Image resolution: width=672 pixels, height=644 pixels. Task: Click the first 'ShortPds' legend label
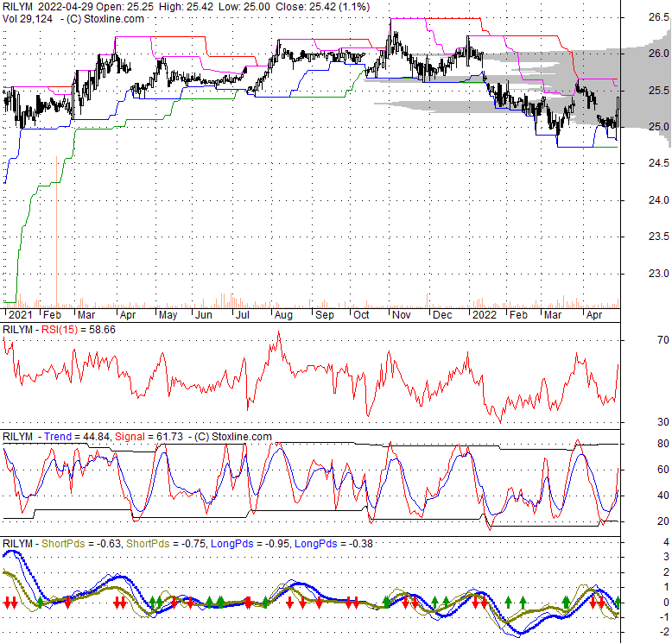pos(63,544)
